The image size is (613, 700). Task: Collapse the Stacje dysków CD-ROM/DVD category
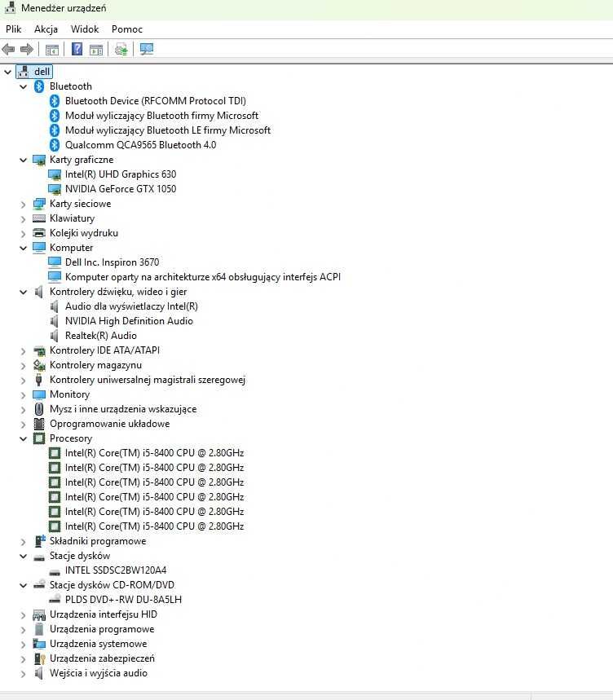[x=23, y=585]
